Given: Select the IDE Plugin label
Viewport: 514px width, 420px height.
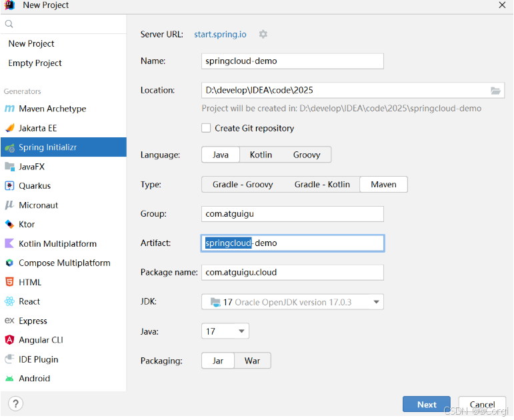Looking at the screenshot, I should 39,359.
